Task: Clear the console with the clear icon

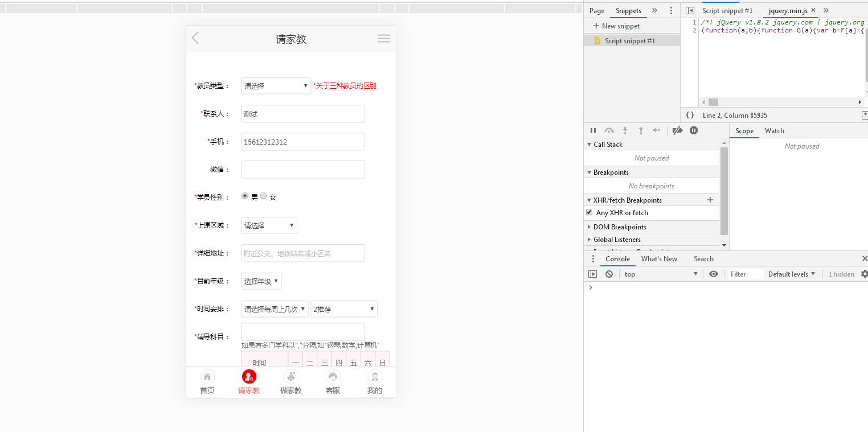Action: (609, 274)
